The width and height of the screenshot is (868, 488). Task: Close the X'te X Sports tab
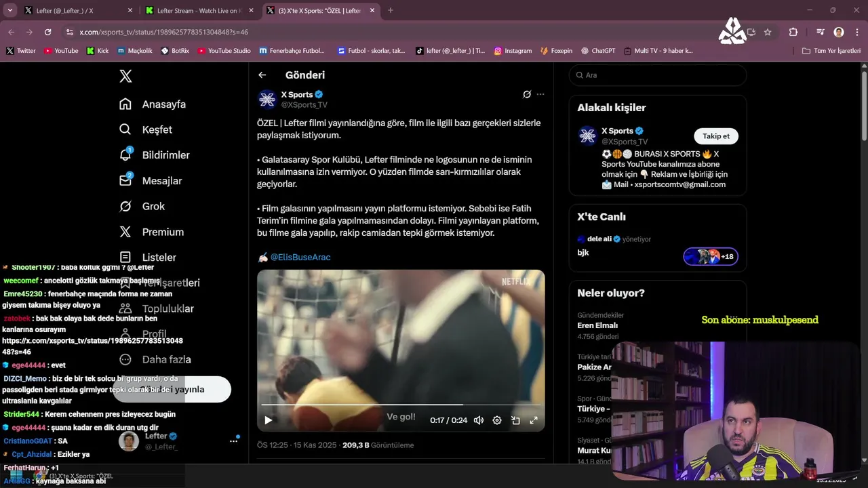(372, 11)
